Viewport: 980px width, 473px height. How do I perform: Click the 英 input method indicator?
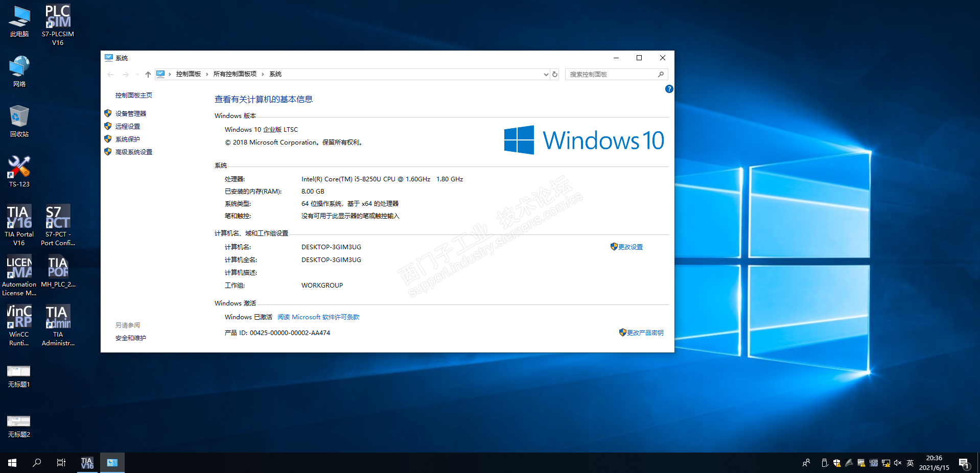910,463
